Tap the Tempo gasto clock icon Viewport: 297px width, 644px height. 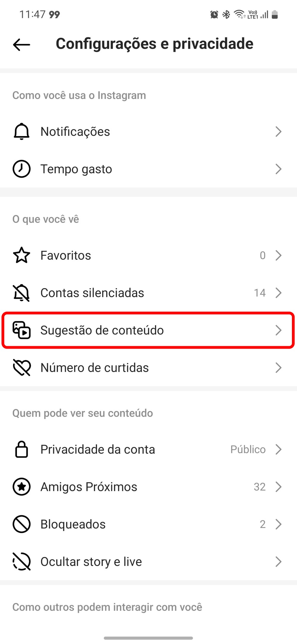(21, 169)
